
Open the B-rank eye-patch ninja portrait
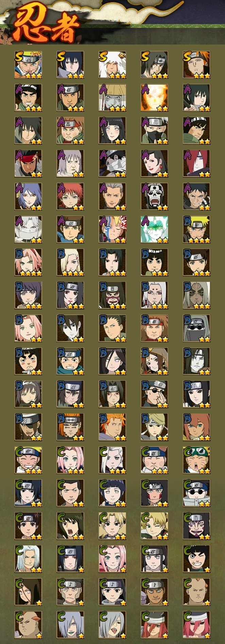(x=155, y=394)
